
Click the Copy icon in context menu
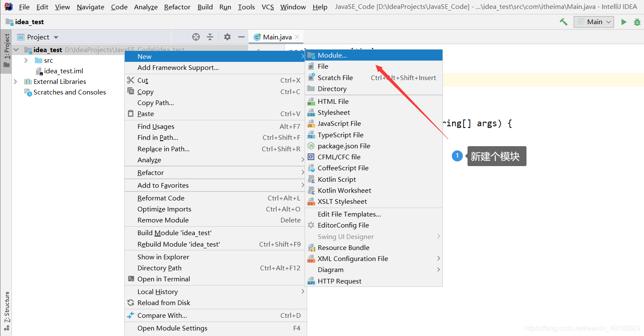click(131, 91)
